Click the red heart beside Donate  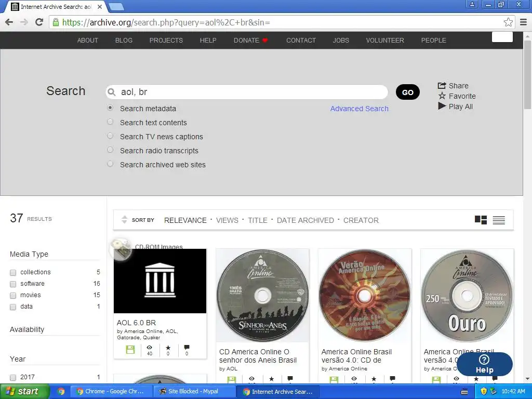[265, 40]
